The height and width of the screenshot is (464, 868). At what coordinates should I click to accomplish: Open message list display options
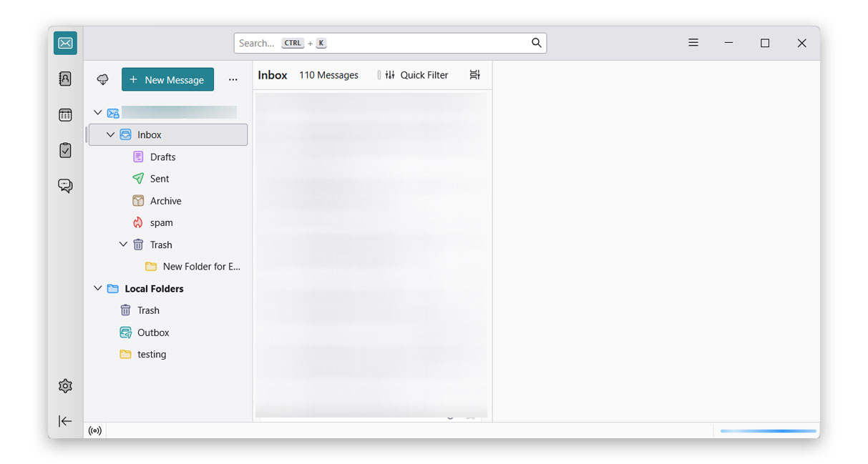click(x=474, y=75)
